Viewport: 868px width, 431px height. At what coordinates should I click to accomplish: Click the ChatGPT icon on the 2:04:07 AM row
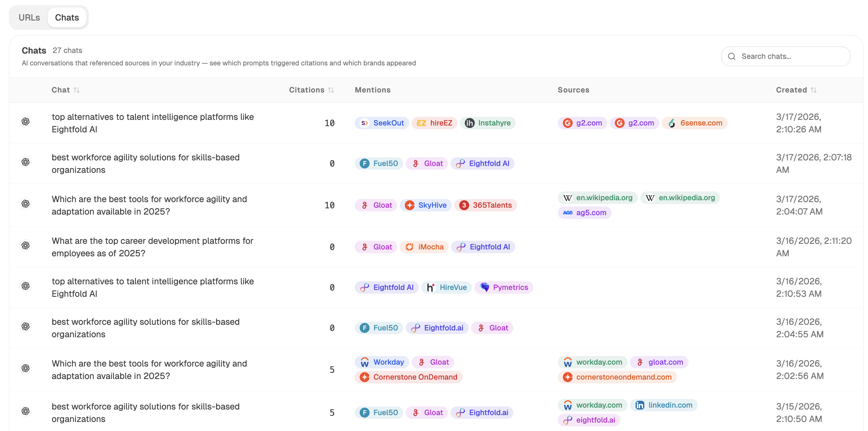(x=26, y=204)
